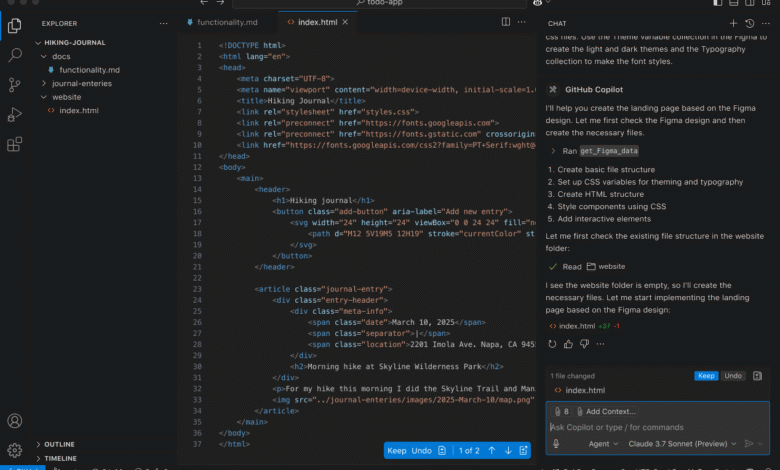Close the index.html tab
Viewport: 780px width, 470px height.
pyautogui.click(x=345, y=22)
